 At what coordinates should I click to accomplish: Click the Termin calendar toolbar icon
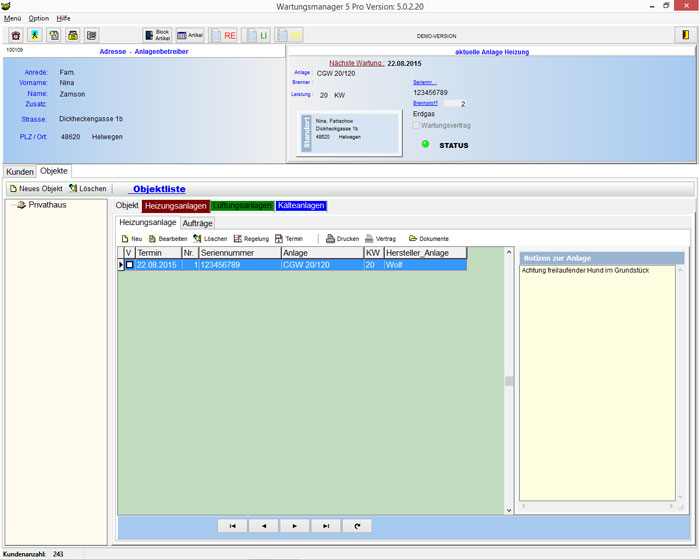(x=279, y=239)
